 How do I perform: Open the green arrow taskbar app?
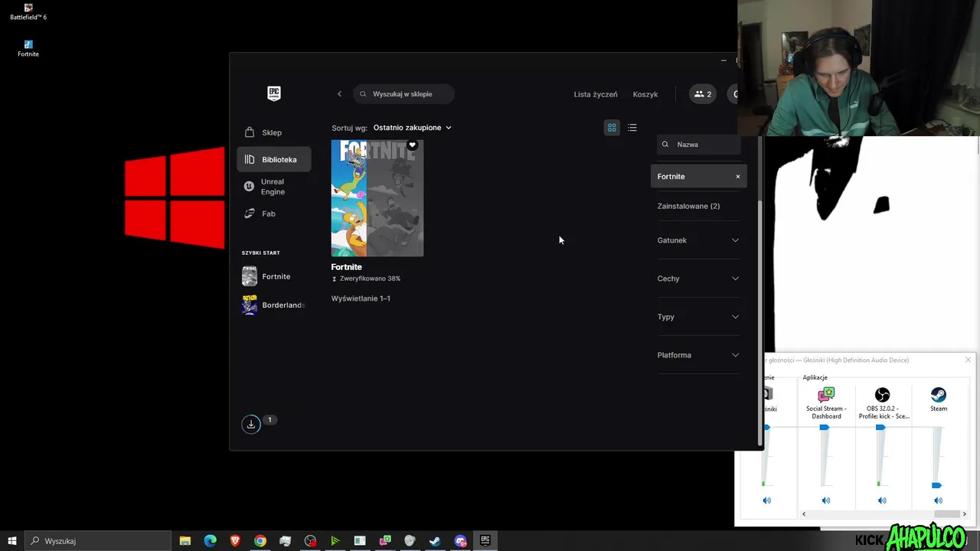click(335, 541)
